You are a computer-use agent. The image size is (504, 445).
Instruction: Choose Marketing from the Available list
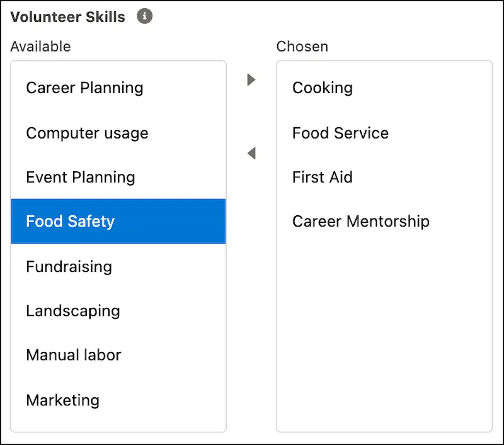[118, 400]
